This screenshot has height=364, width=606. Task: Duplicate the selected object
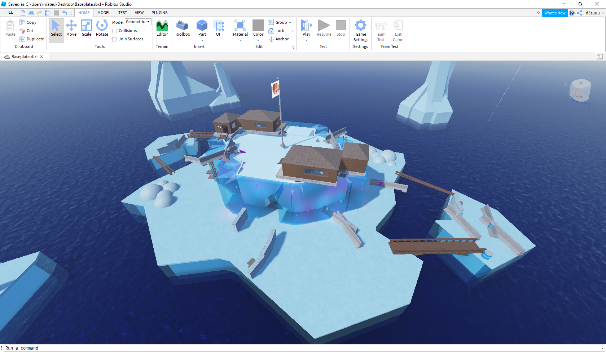pyautogui.click(x=32, y=39)
